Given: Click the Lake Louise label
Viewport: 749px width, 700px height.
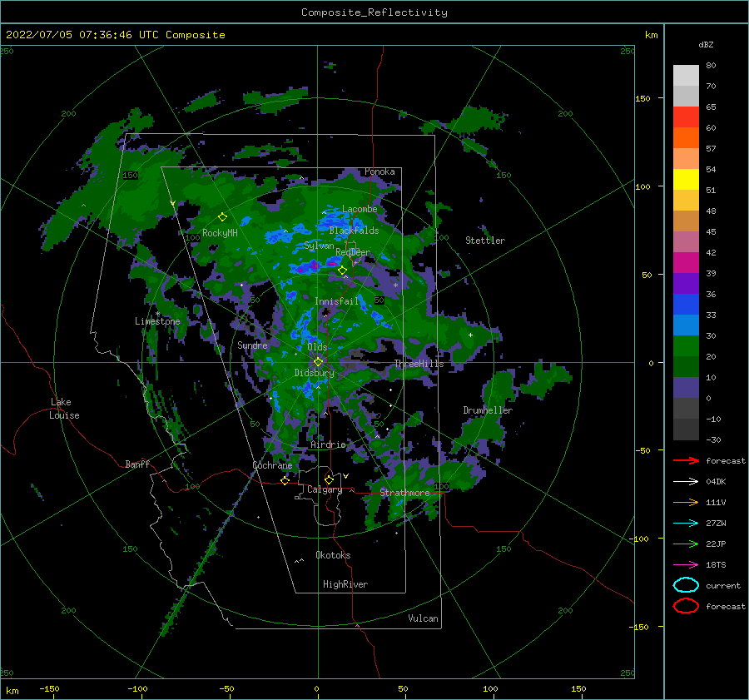Looking at the screenshot, I should pyautogui.click(x=65, y=409).
